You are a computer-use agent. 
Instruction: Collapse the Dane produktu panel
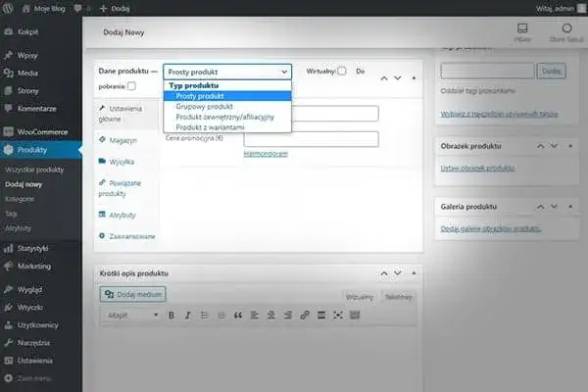coord(414,78)
